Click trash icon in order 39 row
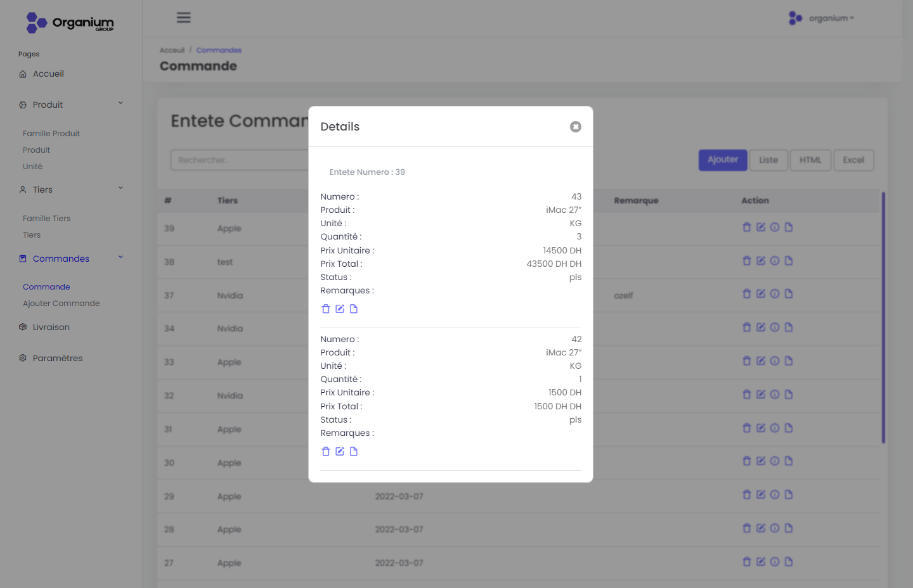This screenshot has height=588, width=913. tap(746, 227)
